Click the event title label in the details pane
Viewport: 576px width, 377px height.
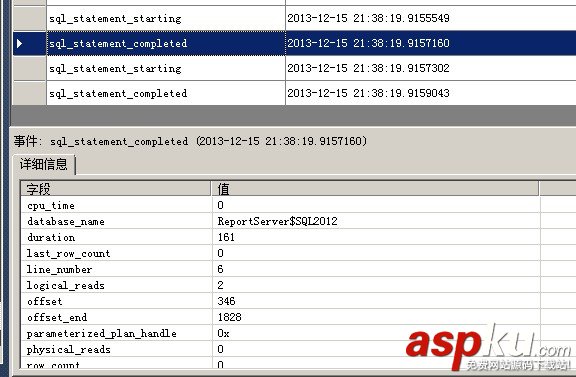[x=190, y=141]
